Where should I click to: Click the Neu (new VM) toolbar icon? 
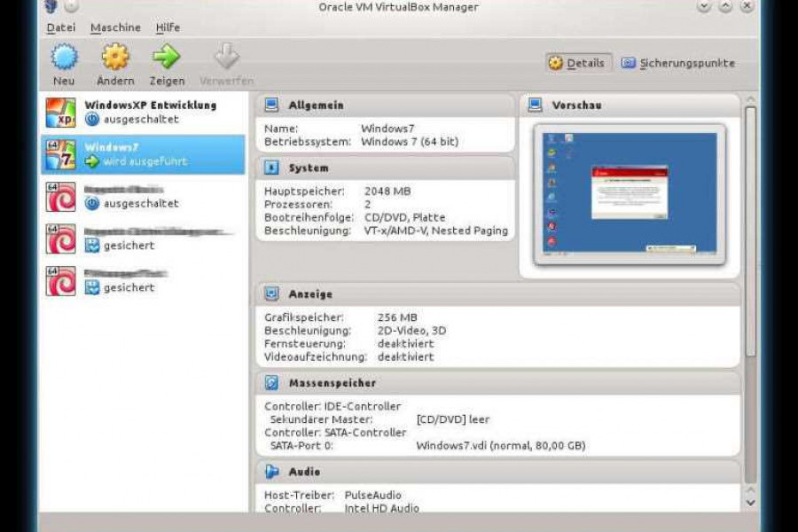click(x=64, y=57)
